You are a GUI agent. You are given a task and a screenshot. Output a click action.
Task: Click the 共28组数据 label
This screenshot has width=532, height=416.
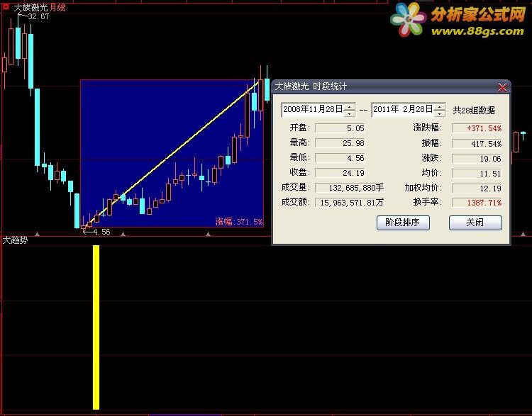[x=474, y=110]
